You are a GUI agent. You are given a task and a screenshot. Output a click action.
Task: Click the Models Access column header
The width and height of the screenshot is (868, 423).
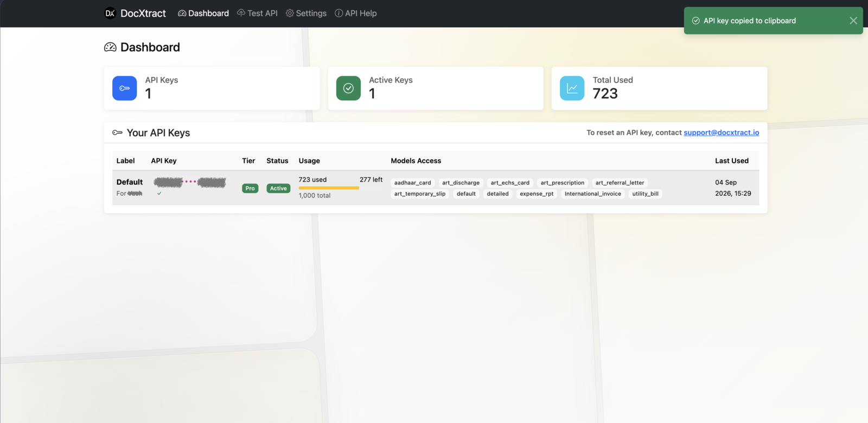pos(416,161)
